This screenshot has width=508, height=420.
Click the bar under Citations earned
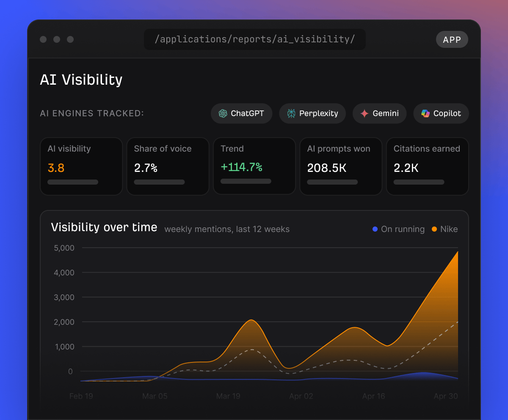[x=419, y=182]
